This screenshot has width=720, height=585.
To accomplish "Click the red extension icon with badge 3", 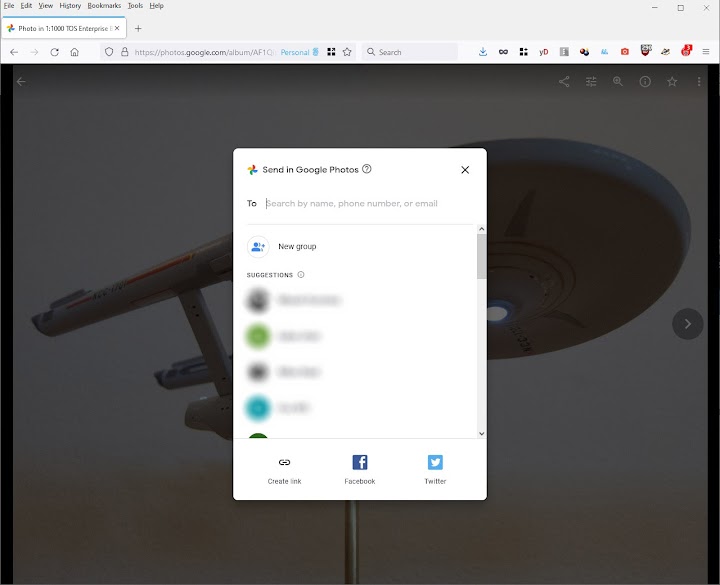I will pyautogui.click(x=686, y=51).
